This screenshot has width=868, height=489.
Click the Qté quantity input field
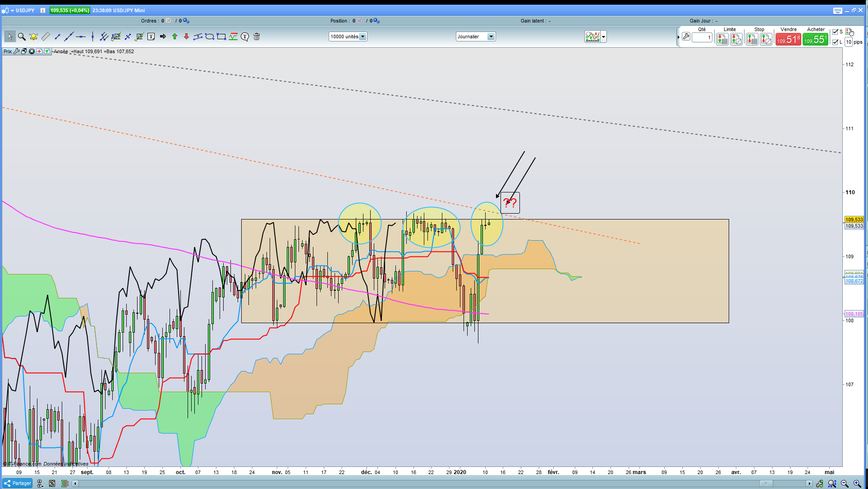(702, 37)
